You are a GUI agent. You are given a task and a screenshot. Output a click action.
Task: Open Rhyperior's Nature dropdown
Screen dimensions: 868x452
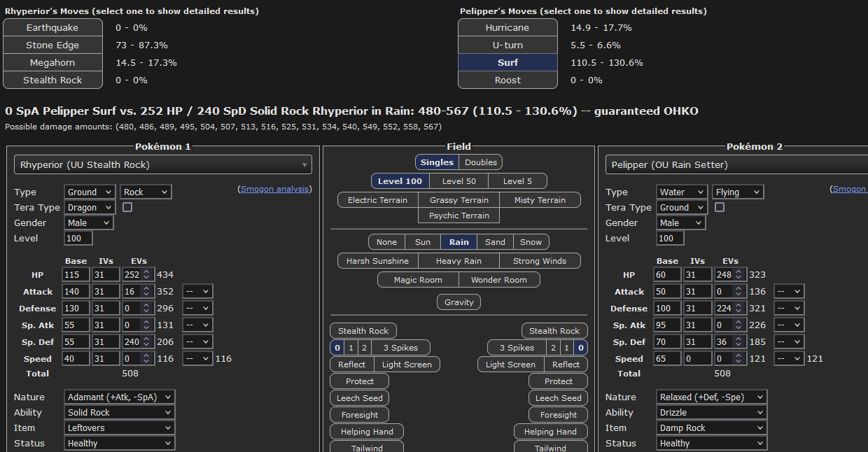click(x=119, y=397)
